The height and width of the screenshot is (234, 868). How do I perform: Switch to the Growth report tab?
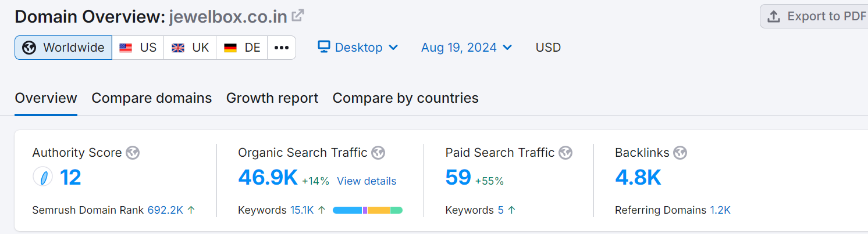272,98
